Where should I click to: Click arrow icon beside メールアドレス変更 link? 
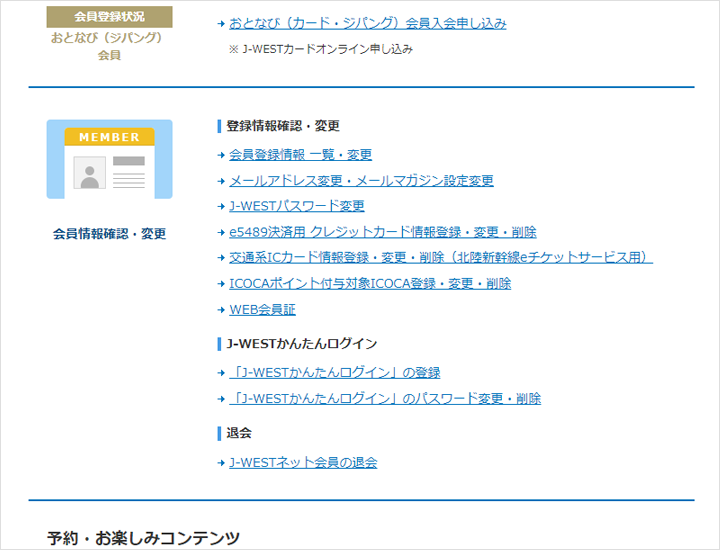click(221, 181)
